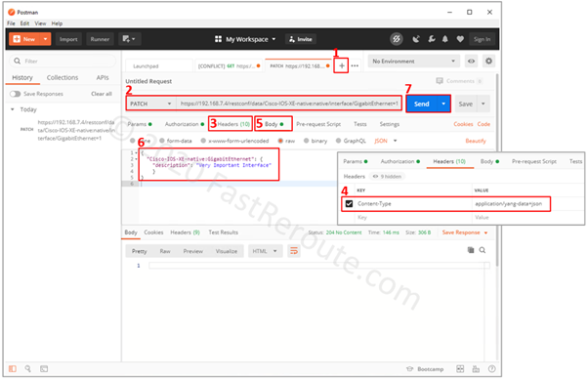Open the Headers (10) request tab
Viewport: 588px width, 380px height.
pos(233,124)
